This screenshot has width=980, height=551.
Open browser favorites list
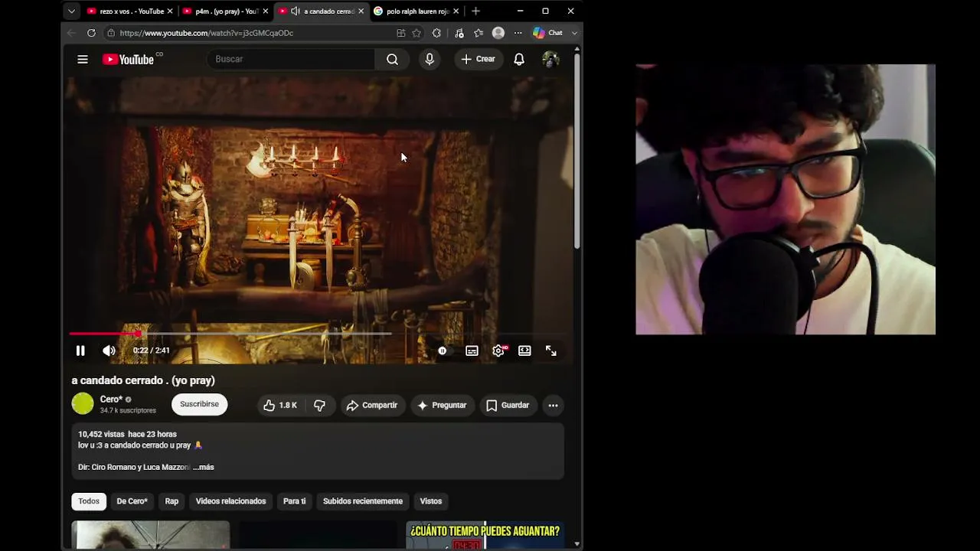coord(479,33)
